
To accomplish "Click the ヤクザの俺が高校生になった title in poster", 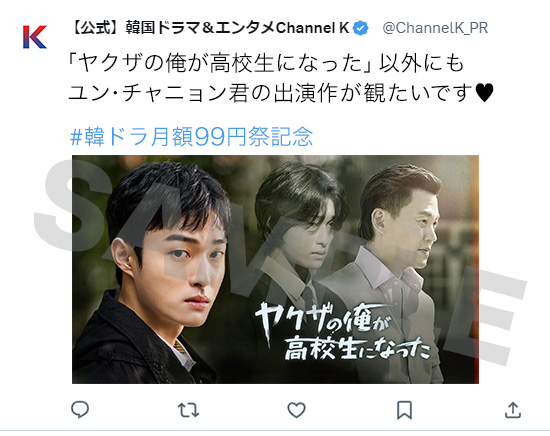I will 342,331.
